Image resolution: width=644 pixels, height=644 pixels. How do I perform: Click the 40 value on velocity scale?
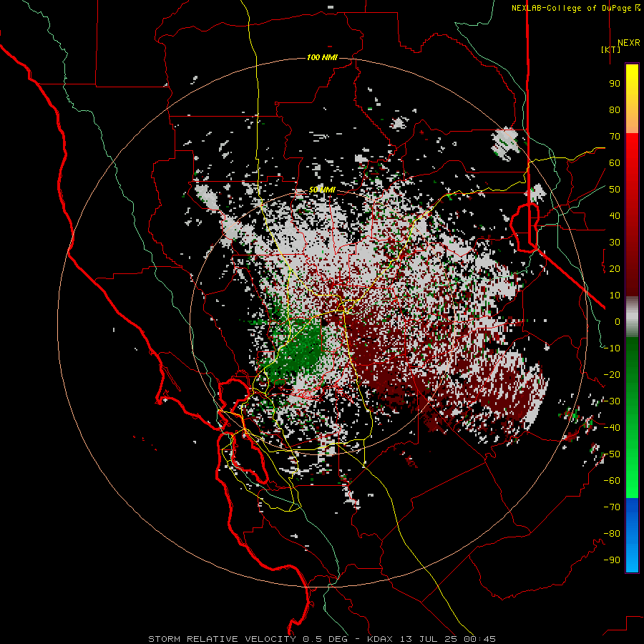tap(615, 215)
